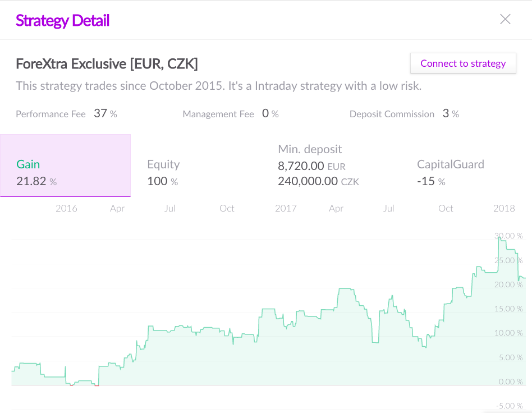Viewport: 532px width, 413px height.
Task: Click the 20.00 % axis label
Action: (x=508, y=284)
